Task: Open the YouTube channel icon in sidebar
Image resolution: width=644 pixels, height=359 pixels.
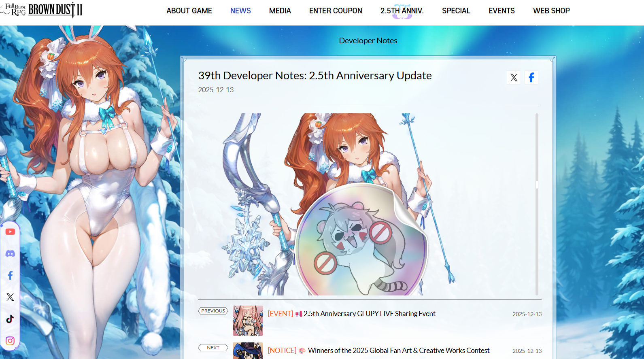Action: click(10, 232)
